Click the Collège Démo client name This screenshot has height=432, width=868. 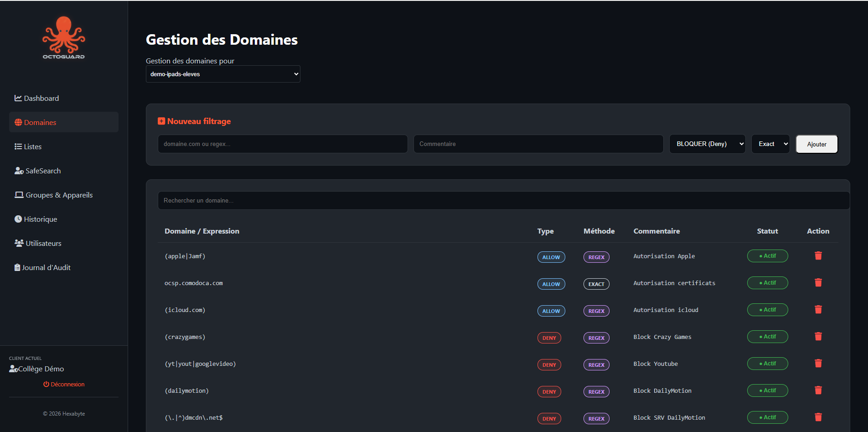[41, 369]
